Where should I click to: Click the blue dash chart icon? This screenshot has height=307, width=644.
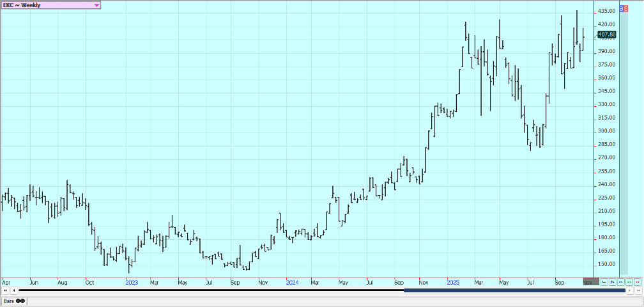[x=620, y=281]
